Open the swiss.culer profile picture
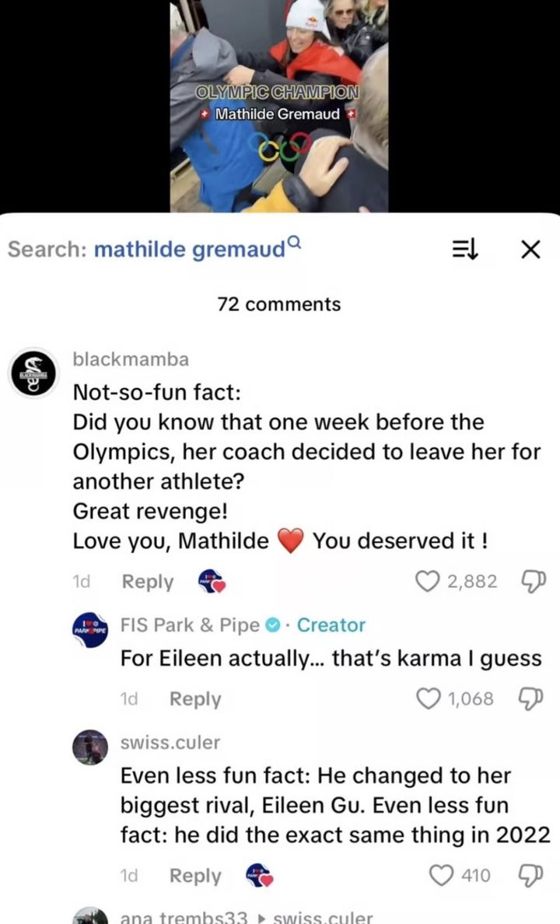The image size is (560, 924). point(89,748)
